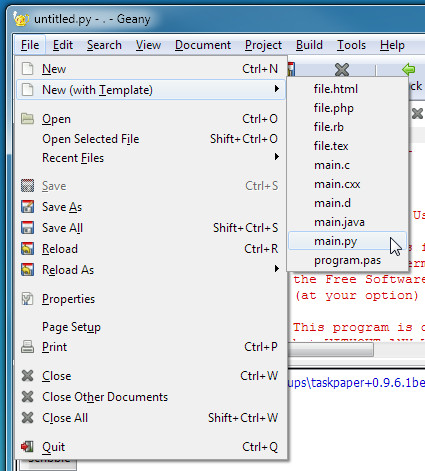Click the Open folder icon

tap(27, 119)
